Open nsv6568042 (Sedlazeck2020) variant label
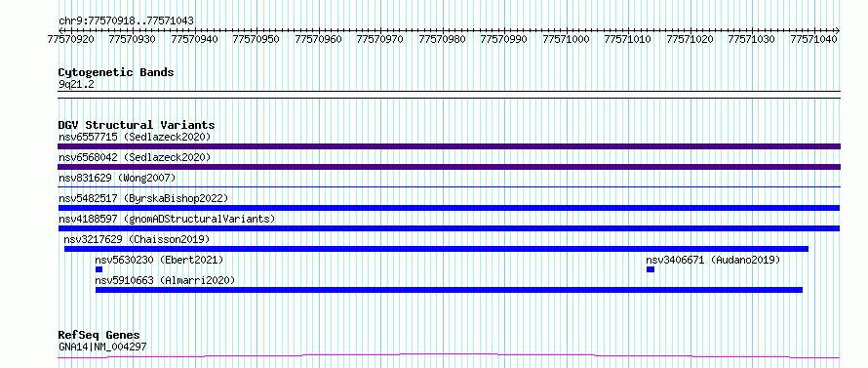This screenshot has height=368, width=868. point(135,157)
